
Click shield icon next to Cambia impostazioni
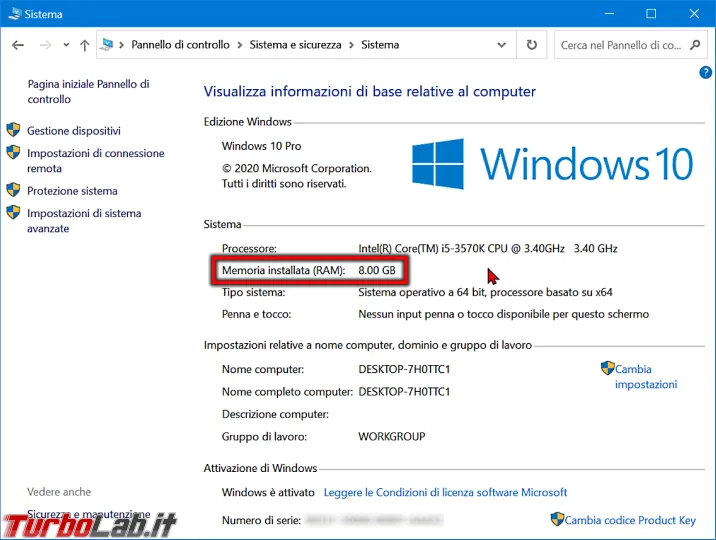tap(608, 368)
